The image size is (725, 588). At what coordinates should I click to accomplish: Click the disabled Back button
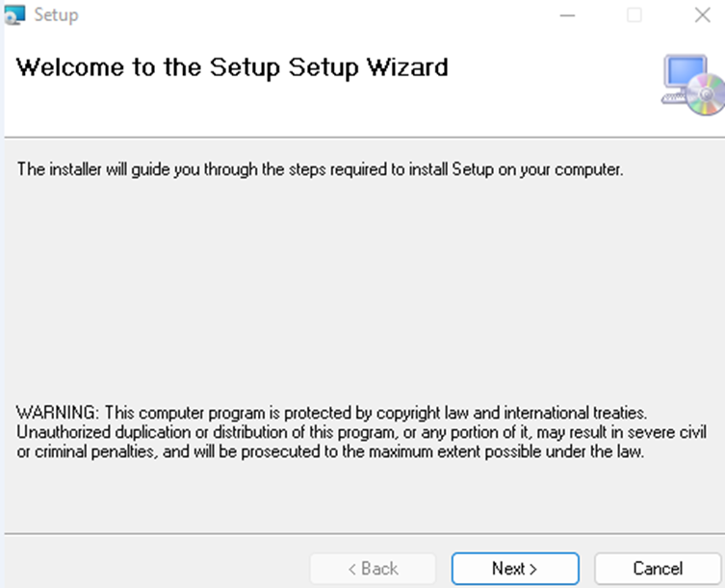click(x=373, y=569)
